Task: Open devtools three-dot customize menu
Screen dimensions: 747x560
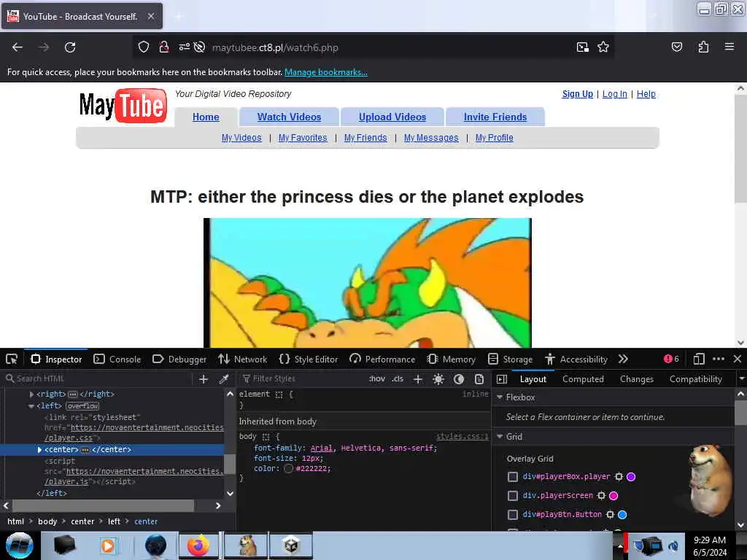Action: click(x=719, y=359)
